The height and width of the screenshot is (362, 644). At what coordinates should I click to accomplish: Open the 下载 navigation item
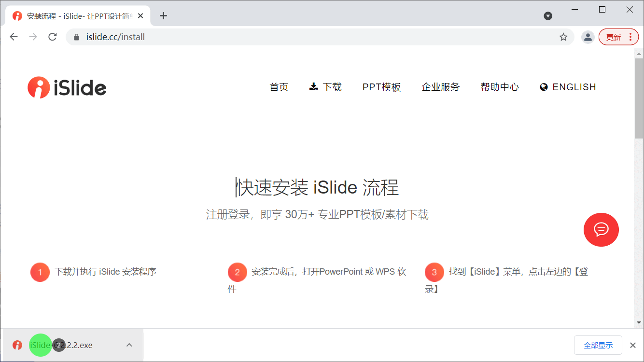325,87
